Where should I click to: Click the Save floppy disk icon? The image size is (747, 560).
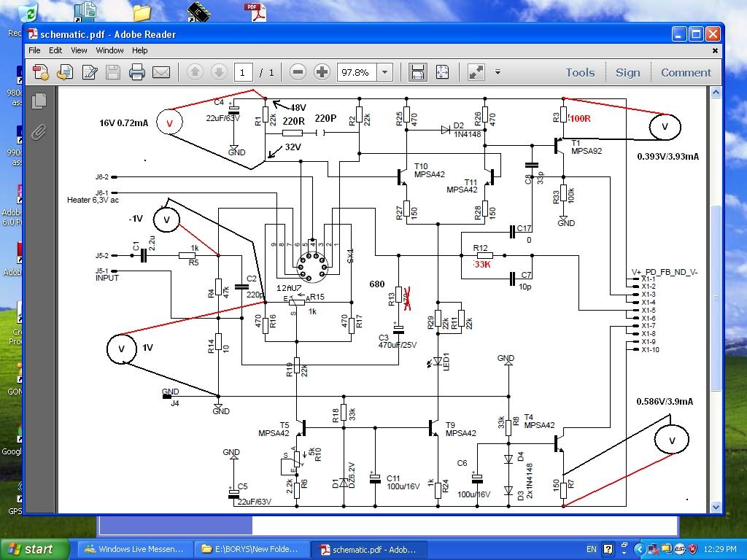113,72
